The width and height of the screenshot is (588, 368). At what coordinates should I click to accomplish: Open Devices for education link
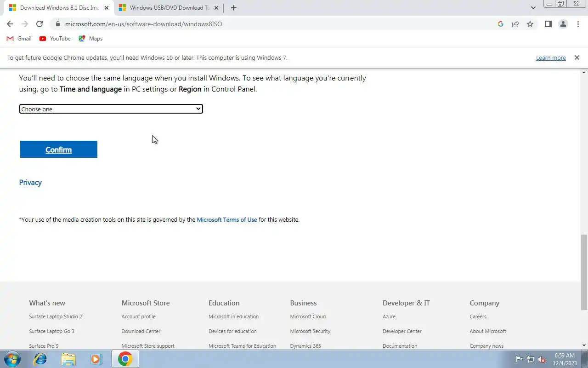[x=232, y=331]
